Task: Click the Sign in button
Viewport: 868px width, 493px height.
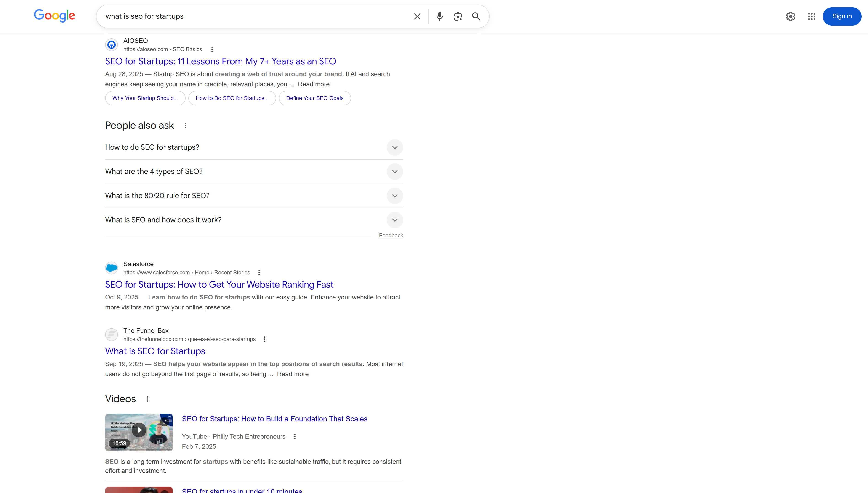Action: 842,16
